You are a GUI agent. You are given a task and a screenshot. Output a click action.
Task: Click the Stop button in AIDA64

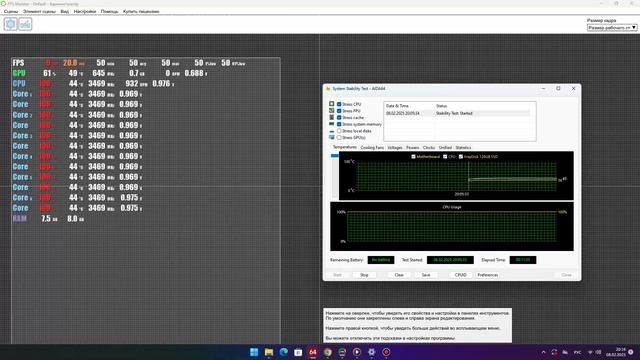coord(364,275)
